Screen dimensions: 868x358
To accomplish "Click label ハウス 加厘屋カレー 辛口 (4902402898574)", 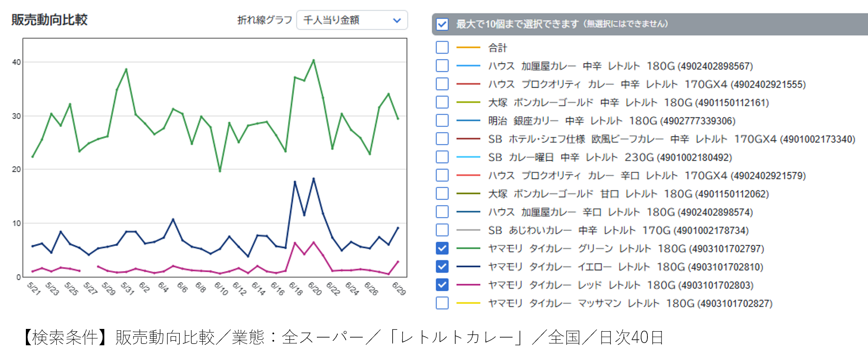I will (621, 212).
